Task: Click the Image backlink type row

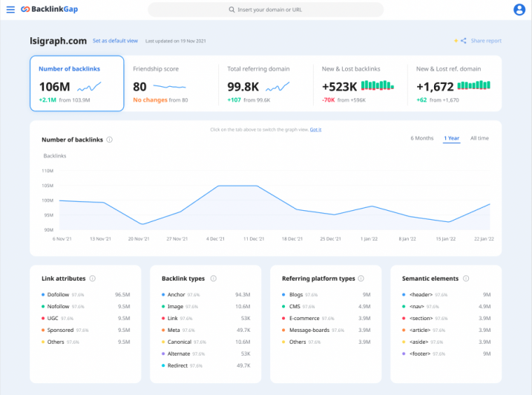Action: point(206,307)
